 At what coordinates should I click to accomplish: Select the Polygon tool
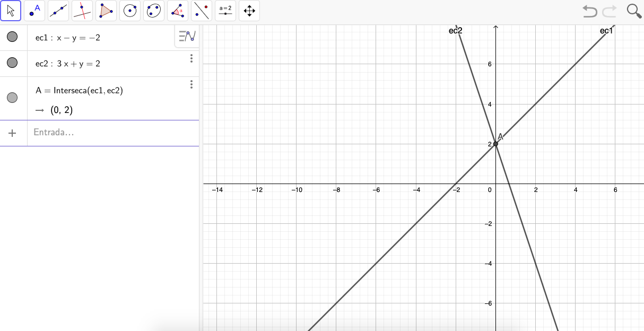click(106, 10)
